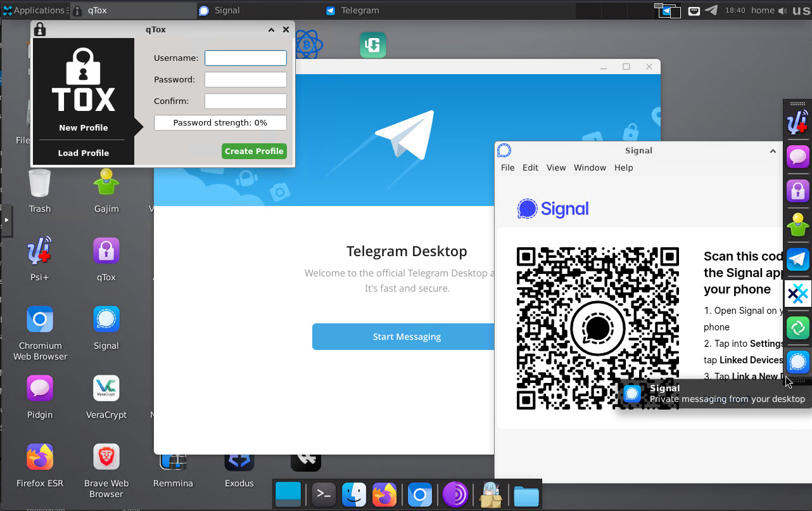Click the Create Profile button in qTox
Screen dimensions: 812x511
254,151
